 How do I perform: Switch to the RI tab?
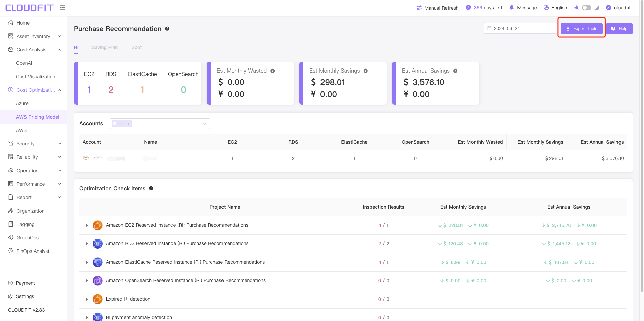[76, 47]
